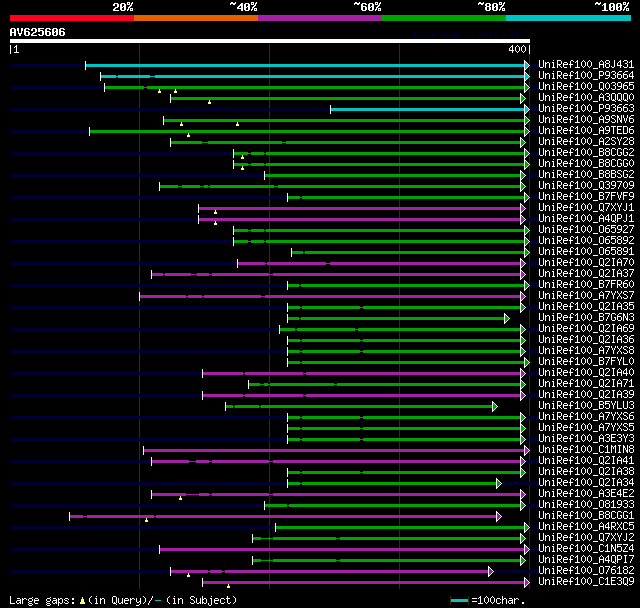Select the UniRef100_O76182 label
Screen dimensions: 640x608
point(586,571)
